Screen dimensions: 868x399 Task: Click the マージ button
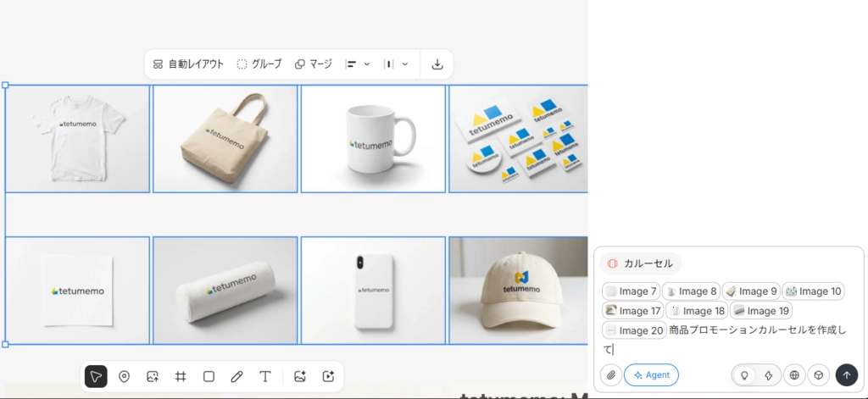pos(314,64)
